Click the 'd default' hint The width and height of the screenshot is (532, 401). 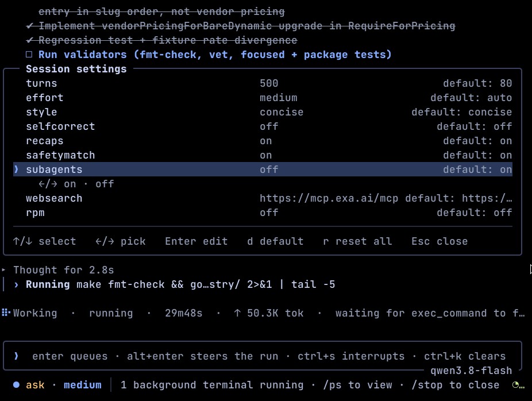pyautogui.click(x=275, y=241)
